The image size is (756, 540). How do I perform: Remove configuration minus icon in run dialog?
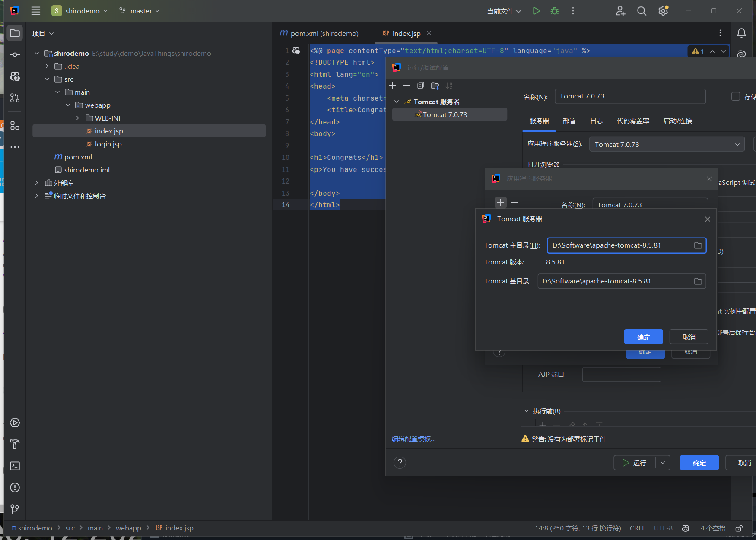click(x=407, y=86)
